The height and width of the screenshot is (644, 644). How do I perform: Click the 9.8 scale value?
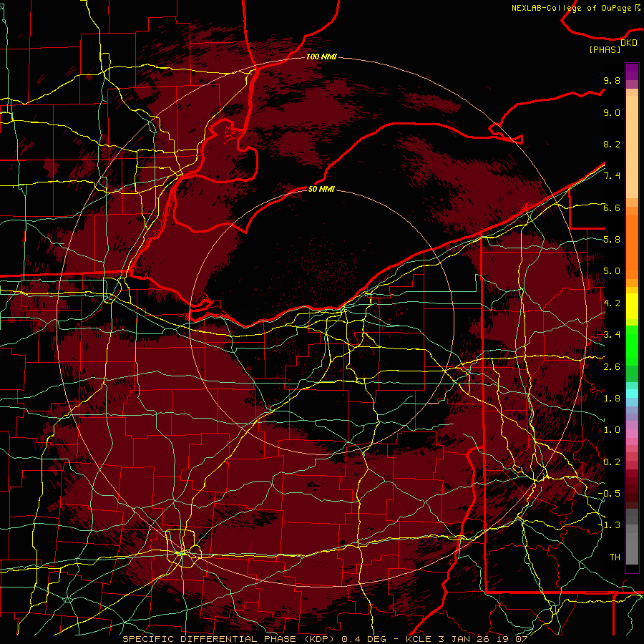[612, 80]
